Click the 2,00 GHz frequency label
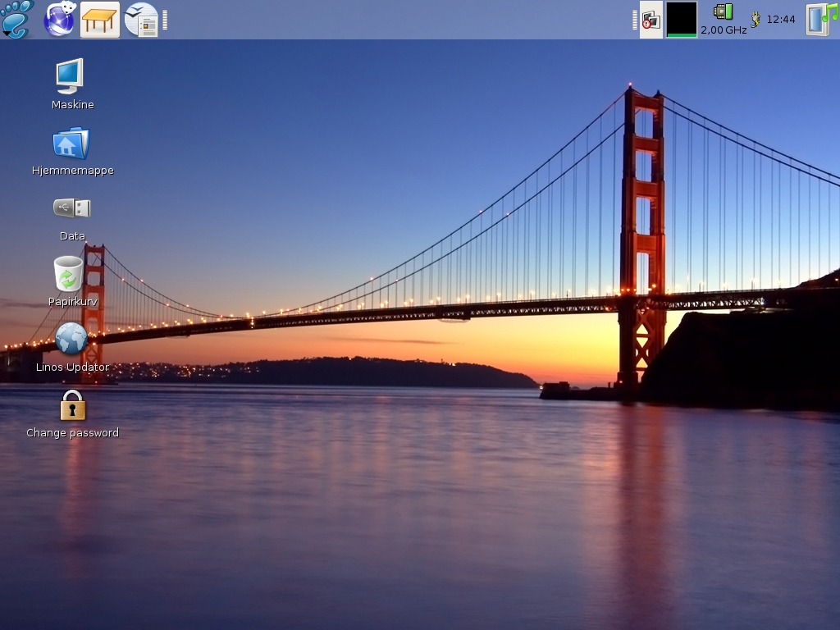Screen dimensions: 840x630 pos(724,30)
